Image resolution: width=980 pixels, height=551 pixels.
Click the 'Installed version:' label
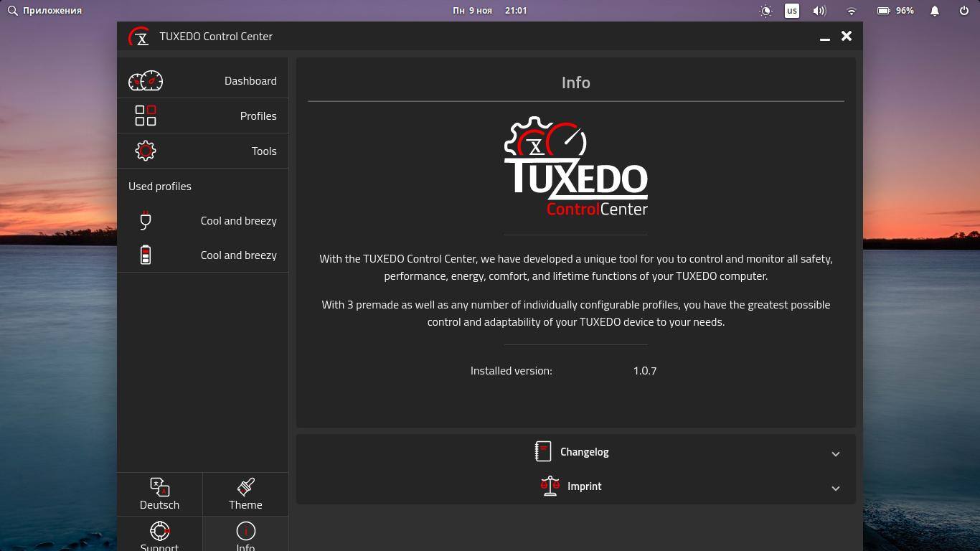512,370
